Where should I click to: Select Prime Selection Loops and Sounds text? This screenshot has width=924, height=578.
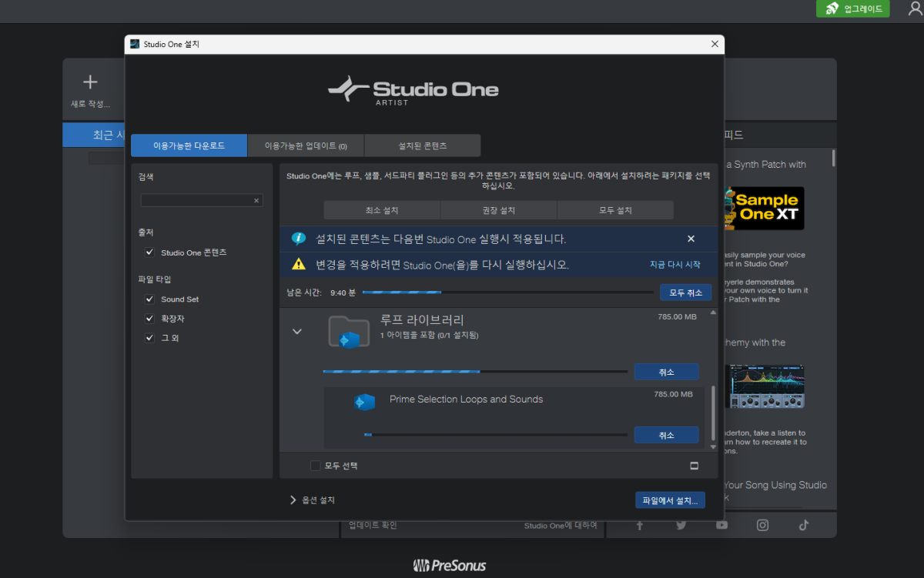coord(466,399)
